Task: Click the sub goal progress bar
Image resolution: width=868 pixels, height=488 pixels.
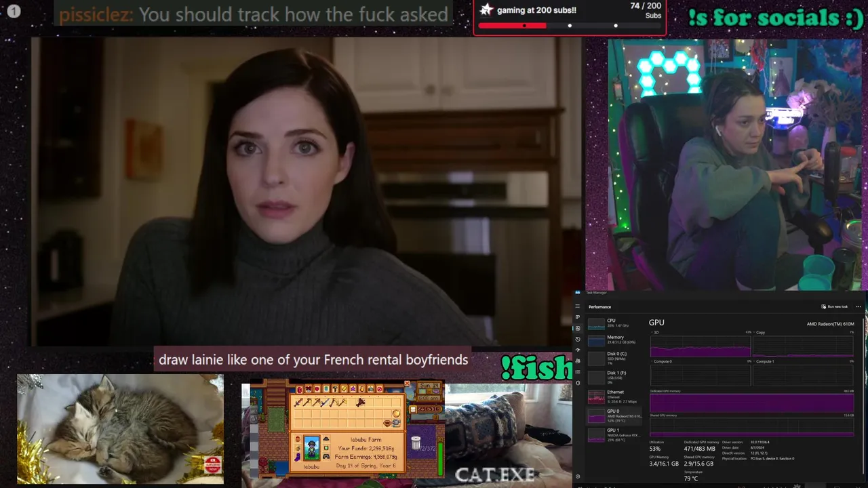Action: tap(569, 26)
